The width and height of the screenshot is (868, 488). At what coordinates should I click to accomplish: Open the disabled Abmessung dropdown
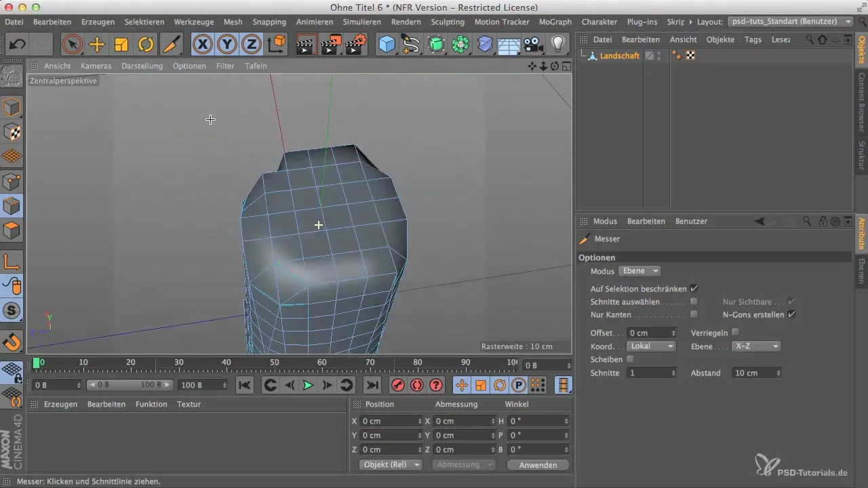[x=465, y=465]
